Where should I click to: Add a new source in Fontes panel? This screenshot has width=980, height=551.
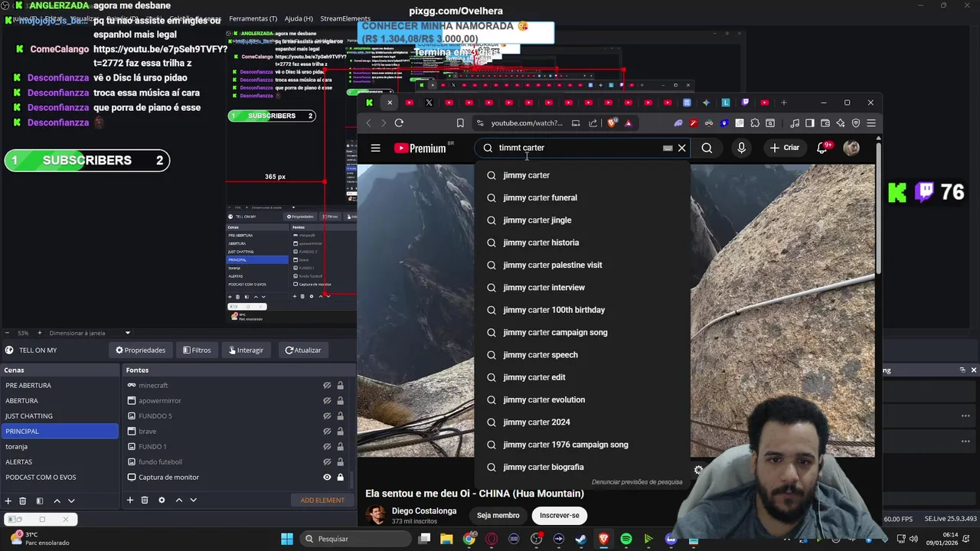click(x=130, y=500)
